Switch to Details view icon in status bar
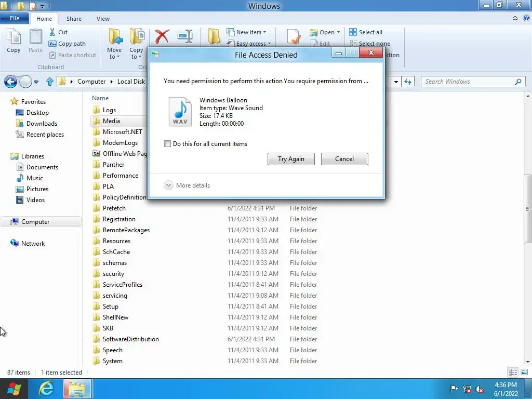The width and height of the screenshot is (532, 399). pos(513,372)
